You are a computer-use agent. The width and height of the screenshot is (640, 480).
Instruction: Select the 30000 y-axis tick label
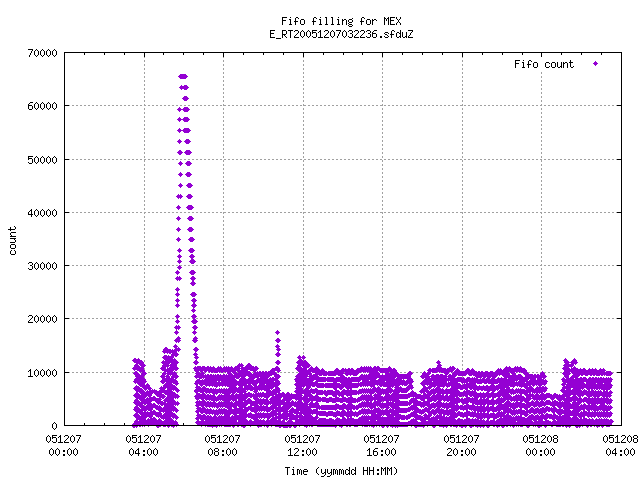(x=42, y=266)
